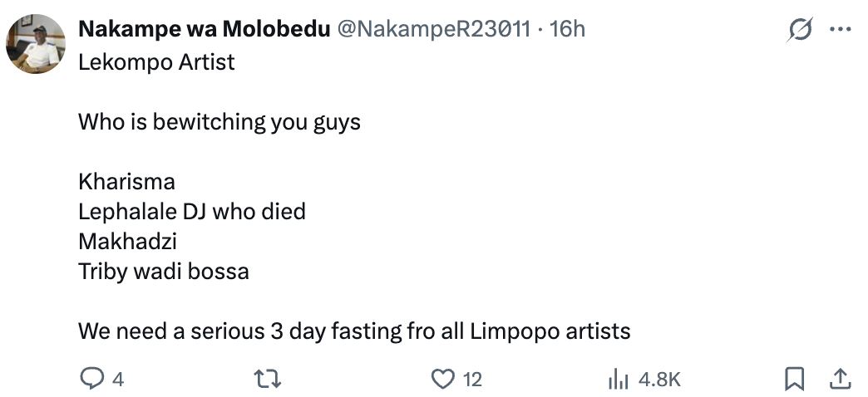
Task: Click the display name Nakampe wa Molobedu
Action: pyautogui.click(x=203, y=29)
